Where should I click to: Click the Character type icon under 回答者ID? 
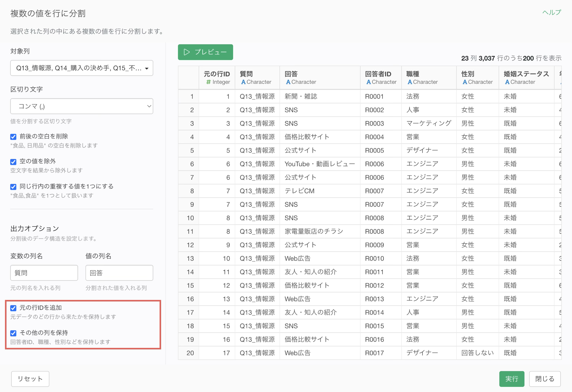click(x=368, y=82)
